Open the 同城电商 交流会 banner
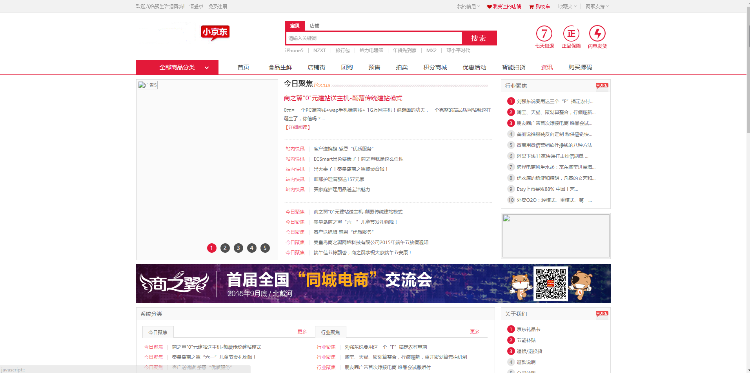 pos(373,284)
